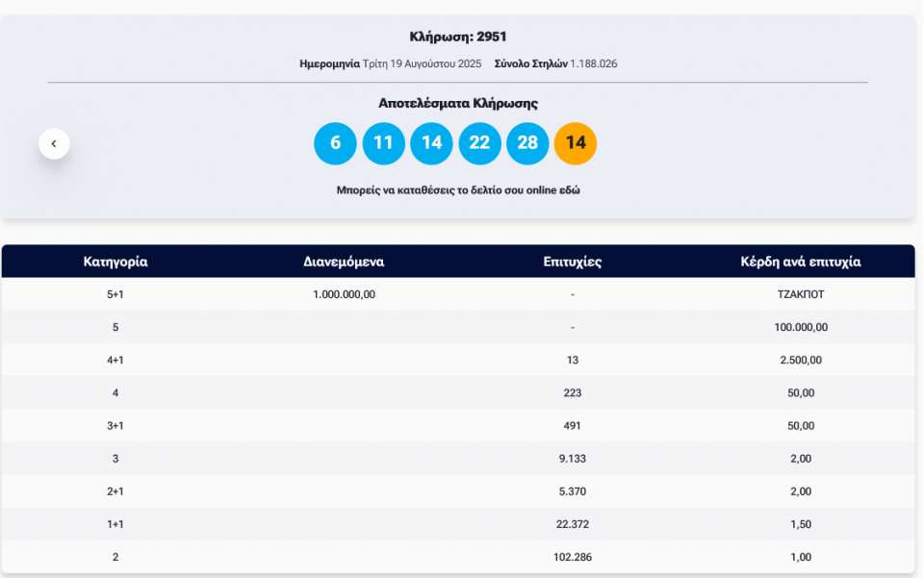Go to previous draw with left chevron
924x578 pixels.
(54, 143)
